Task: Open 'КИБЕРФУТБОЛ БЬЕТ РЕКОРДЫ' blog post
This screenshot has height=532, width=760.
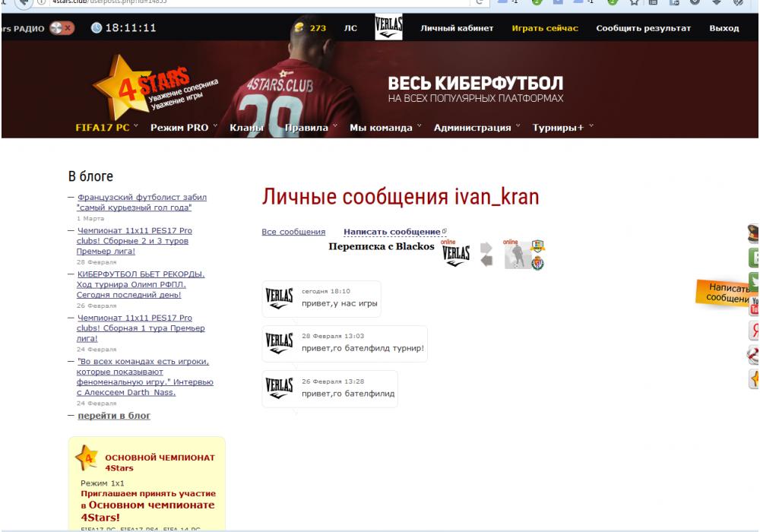Action: [x=141, y=284]
